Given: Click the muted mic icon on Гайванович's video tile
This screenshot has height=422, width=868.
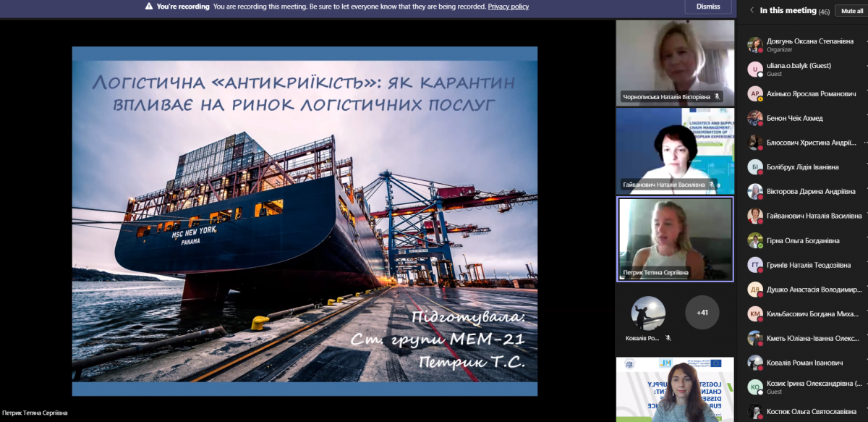Looking at the screenshot, I should (712, 185).
